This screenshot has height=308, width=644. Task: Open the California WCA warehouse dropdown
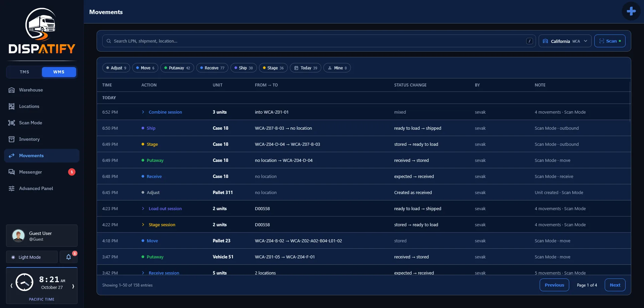(x=565, y=41)
